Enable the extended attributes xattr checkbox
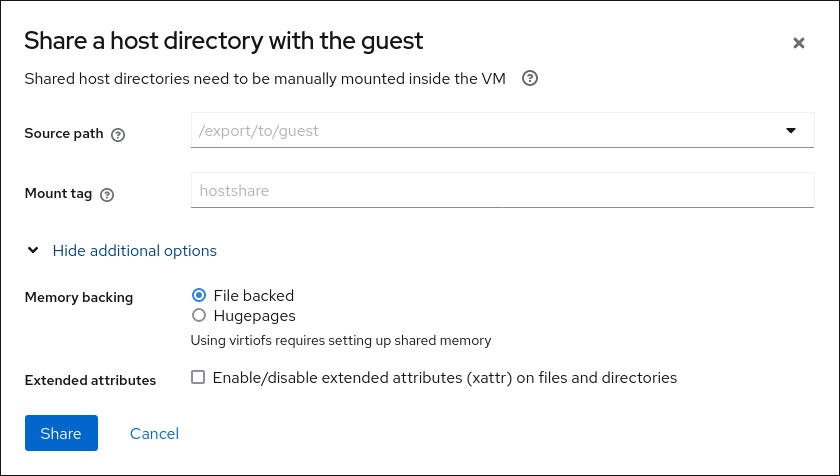The height and width of the screenshot is (476, 840). (x=198, y=378)
